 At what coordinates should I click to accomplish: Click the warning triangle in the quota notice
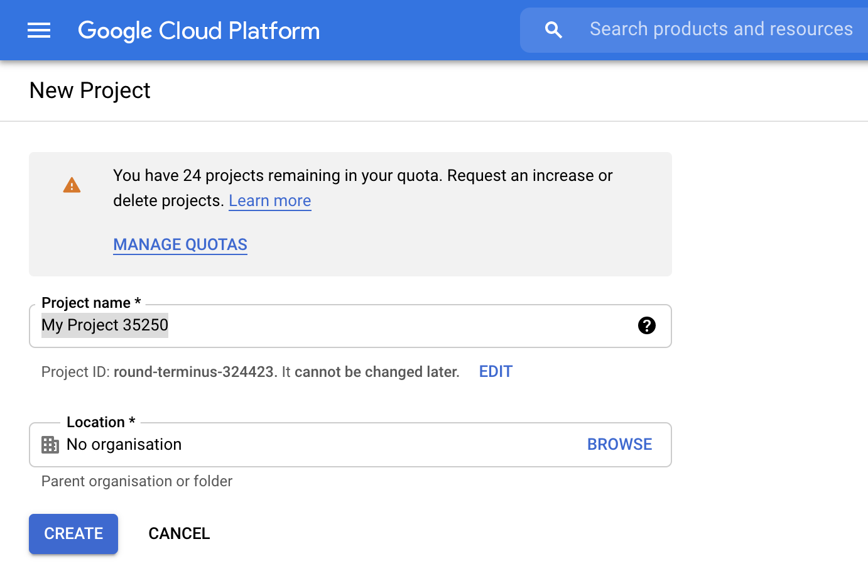pyautogui.click(x=71, y=184)
